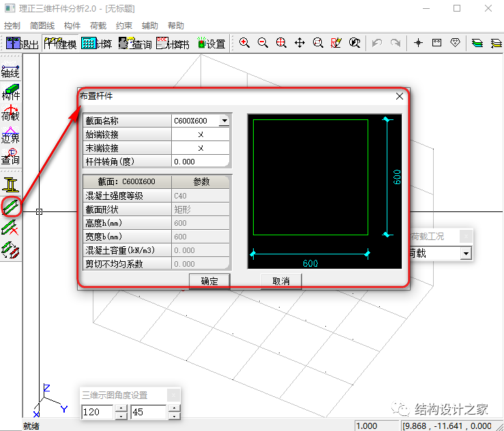Screen dimensions: 504x431
Task: Click the yellow I-beam section definition icon
Action: coord(11,185)
